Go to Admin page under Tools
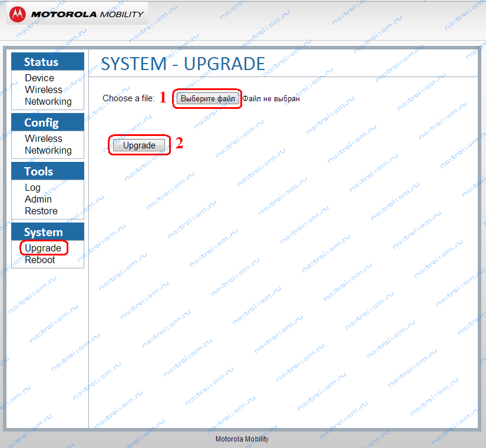The image size is (486, 448). [x=38, y=199]
